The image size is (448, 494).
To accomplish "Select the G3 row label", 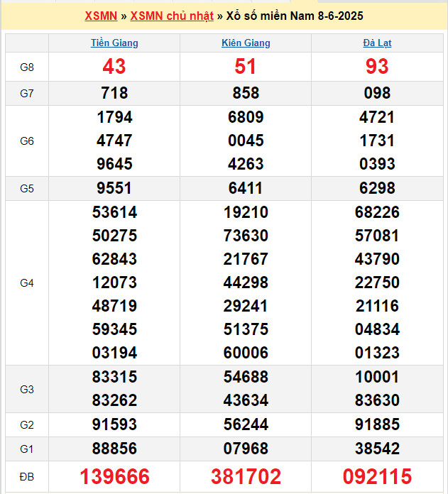I will 27,390.
